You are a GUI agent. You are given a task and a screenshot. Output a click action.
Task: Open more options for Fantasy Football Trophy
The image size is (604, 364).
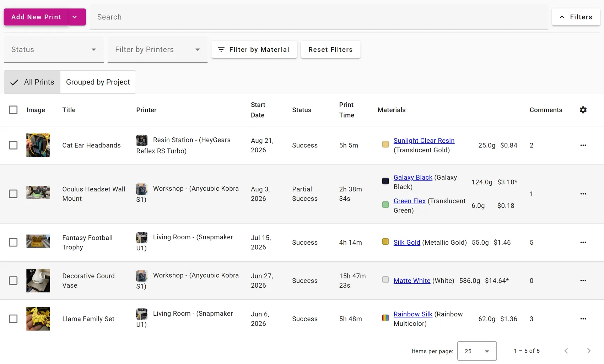tap(583, 243)
